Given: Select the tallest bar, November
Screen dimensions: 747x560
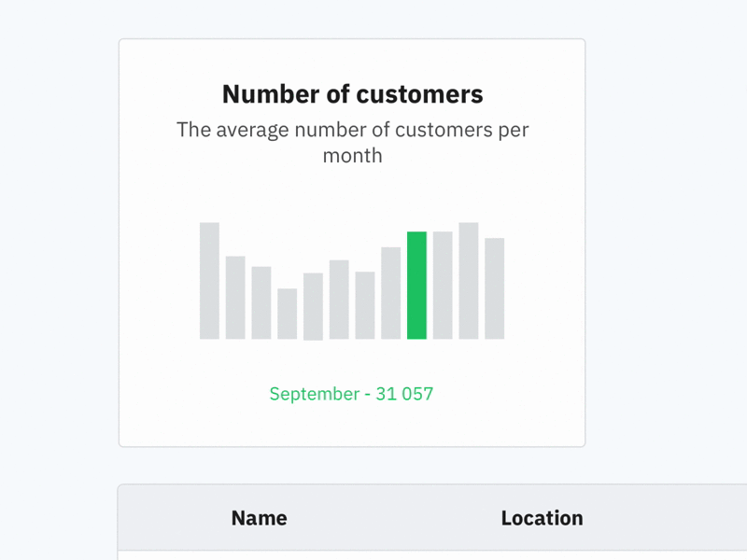Looking at the screenshot, I should pyautogui.click(x=468, y=280).
